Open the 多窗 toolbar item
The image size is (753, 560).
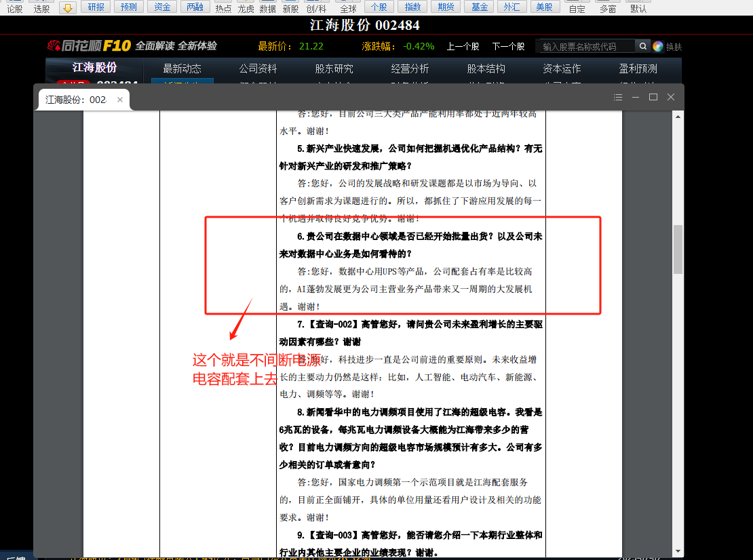coord(608,8)
